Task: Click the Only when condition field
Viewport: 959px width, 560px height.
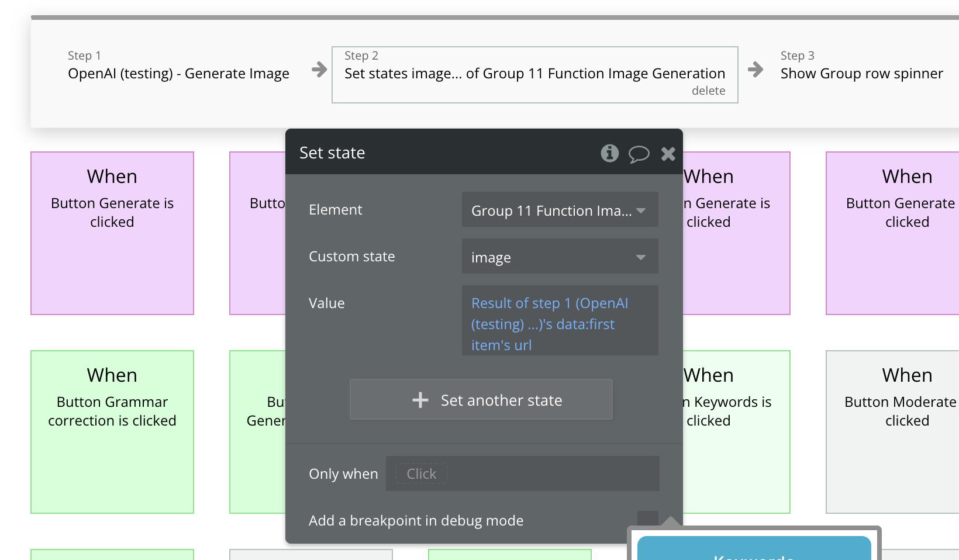Action: (522, 473)
